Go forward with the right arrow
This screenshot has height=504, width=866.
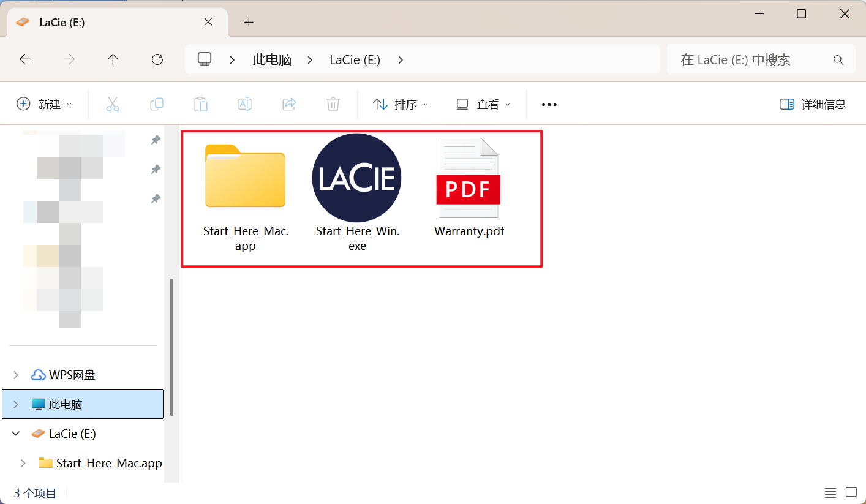pyautogui.click(x=69, y=59)
